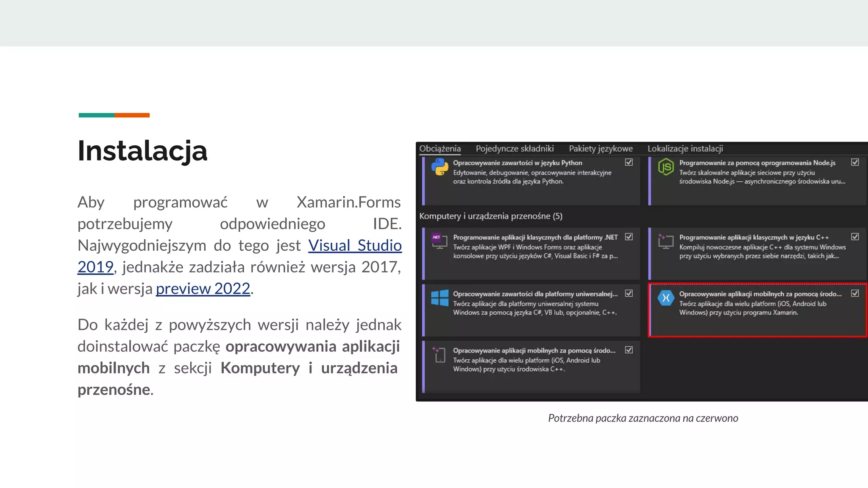
Task: Click the Node.js workload icon
Action: [x=666, y=167]
